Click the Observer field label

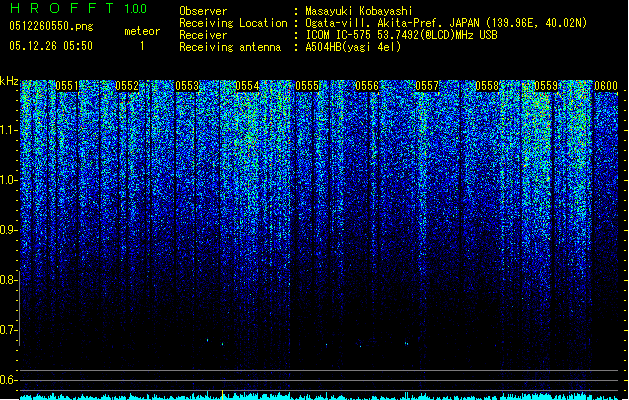(x=203, y=11)
